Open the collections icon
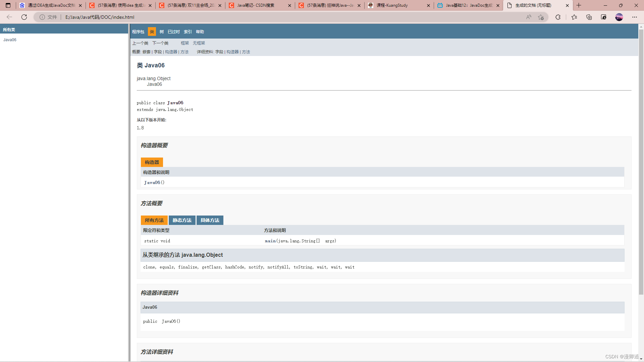 [589, 17]
